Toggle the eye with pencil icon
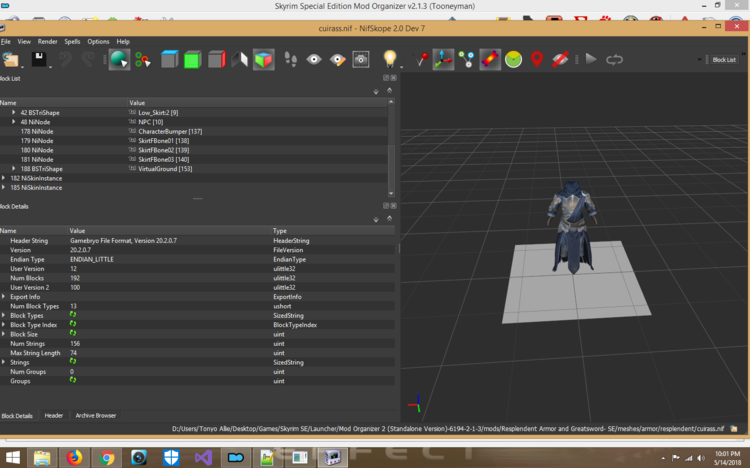 point(337,60)
